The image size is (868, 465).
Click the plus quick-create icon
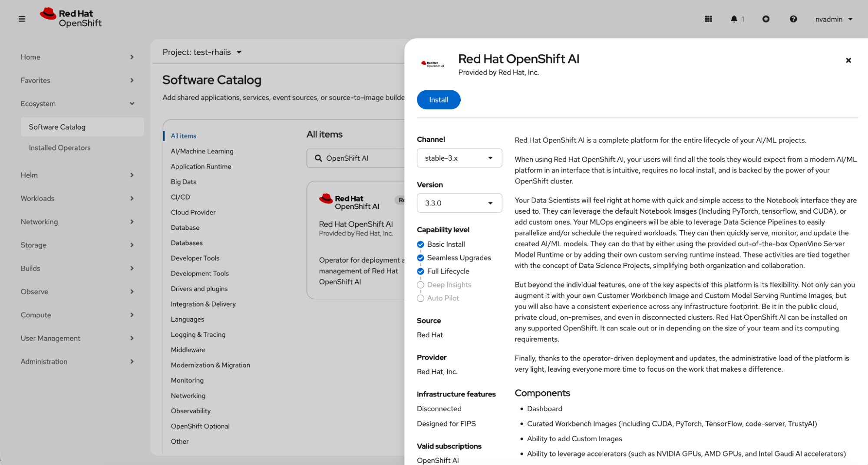click(x=766, y=19)
